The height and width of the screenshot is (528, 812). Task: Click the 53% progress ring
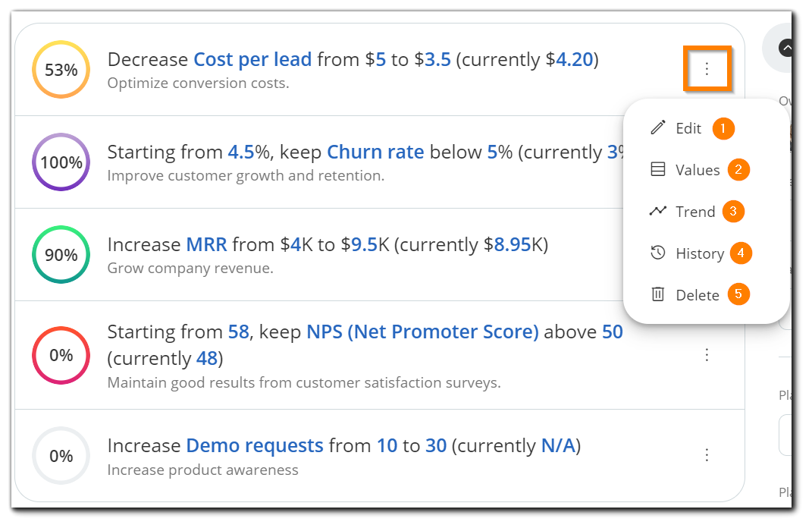(61, 70)
